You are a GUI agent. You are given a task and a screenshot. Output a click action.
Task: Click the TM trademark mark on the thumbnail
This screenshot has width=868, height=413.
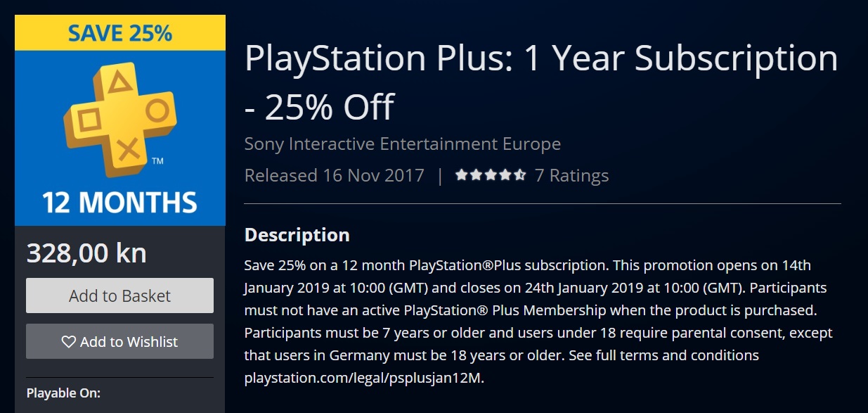(157, 161)
